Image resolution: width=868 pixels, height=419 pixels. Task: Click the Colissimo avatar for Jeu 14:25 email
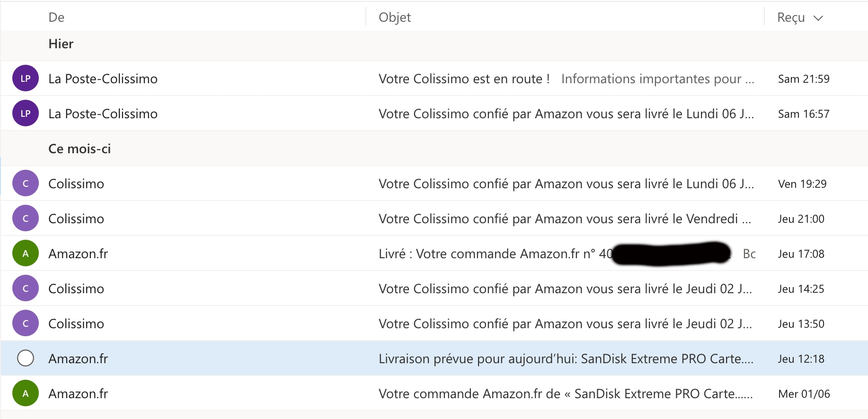[x=26, y=288]
